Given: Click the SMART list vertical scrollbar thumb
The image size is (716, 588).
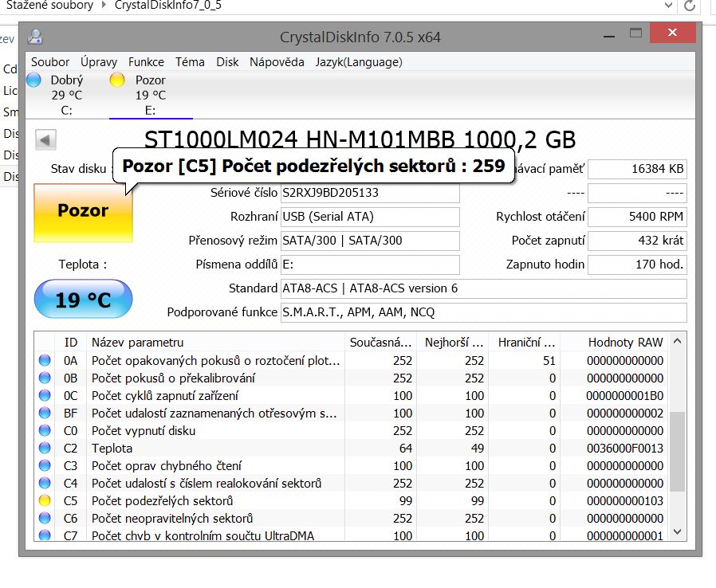Looking at the screenshot, I should pyautogui.click(x=678, y=452).
